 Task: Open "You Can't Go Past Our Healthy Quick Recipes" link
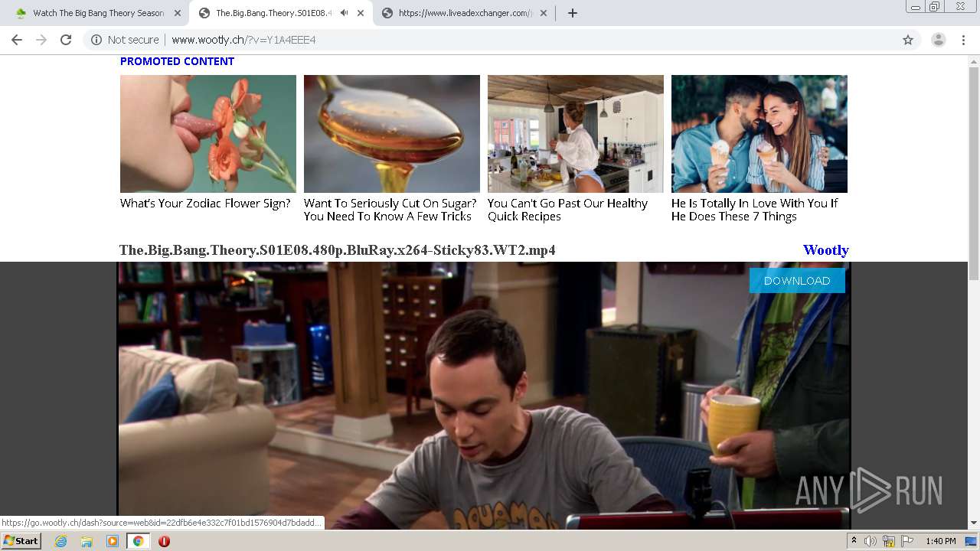click(567, 210)
